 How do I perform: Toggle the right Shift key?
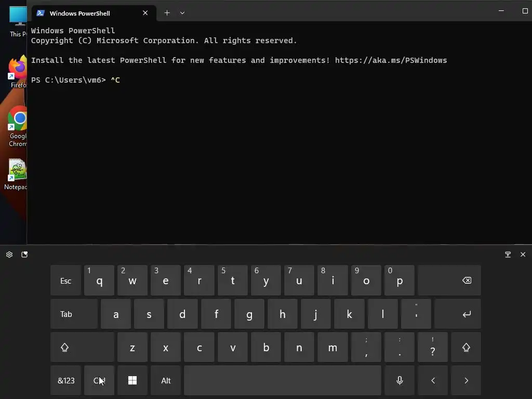[x=466, y=347]
